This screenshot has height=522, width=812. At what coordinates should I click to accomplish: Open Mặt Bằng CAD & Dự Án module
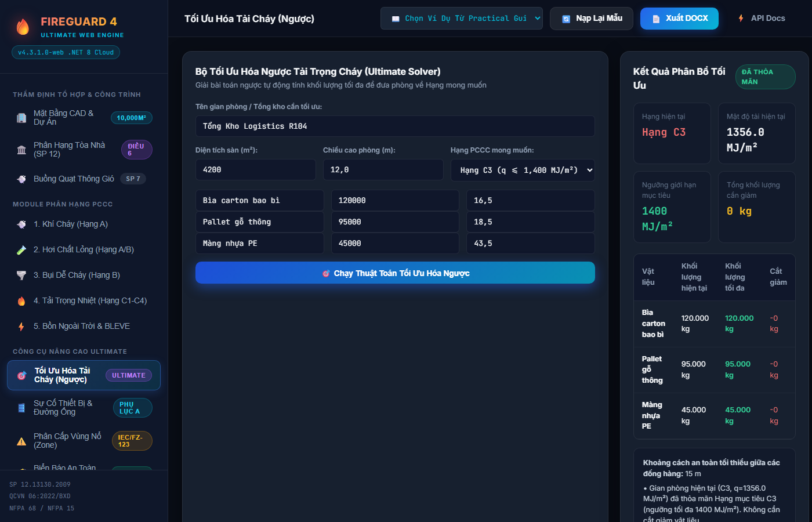click(x=84, y=118)
